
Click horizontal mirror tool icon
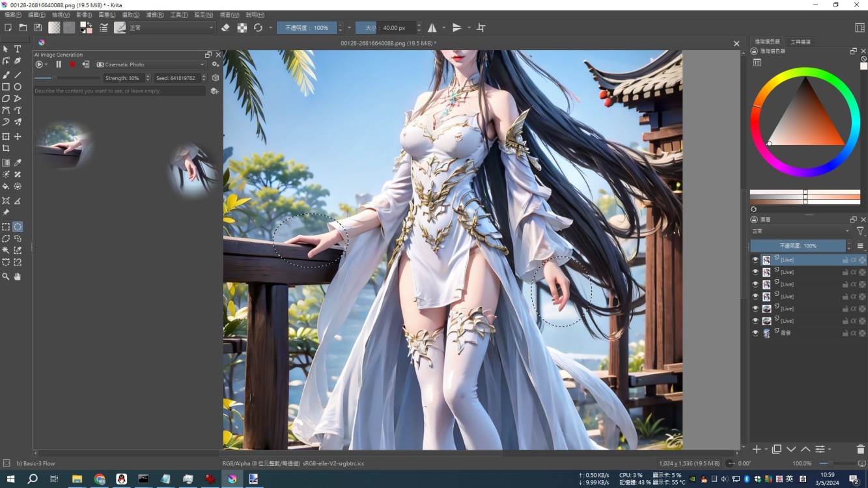click(432, 28)
